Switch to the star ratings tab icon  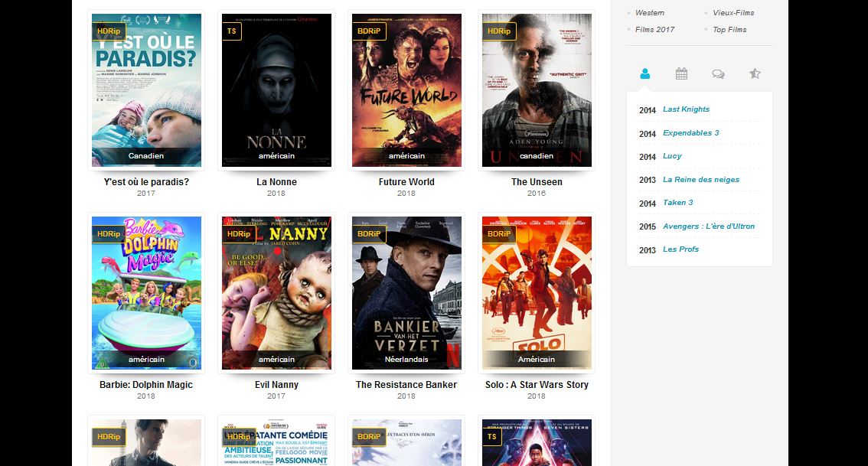pos(755,73)
